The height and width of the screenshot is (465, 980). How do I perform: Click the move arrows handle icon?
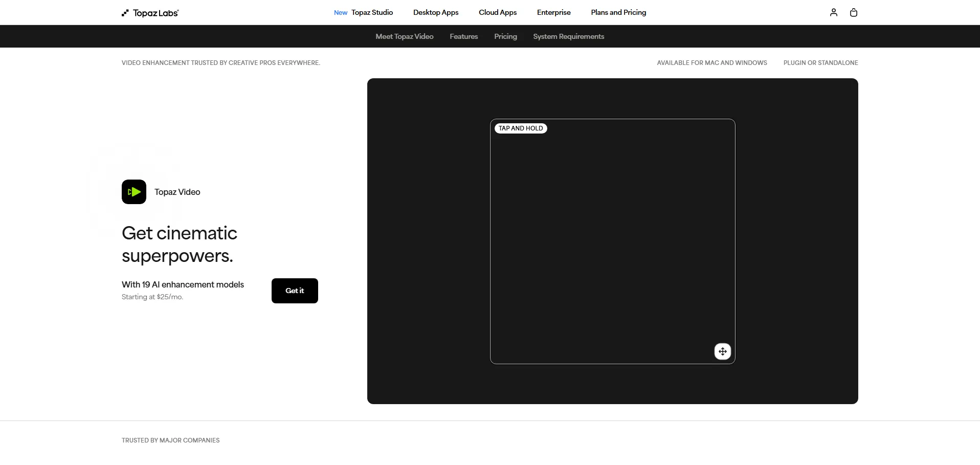coord(722,351)
